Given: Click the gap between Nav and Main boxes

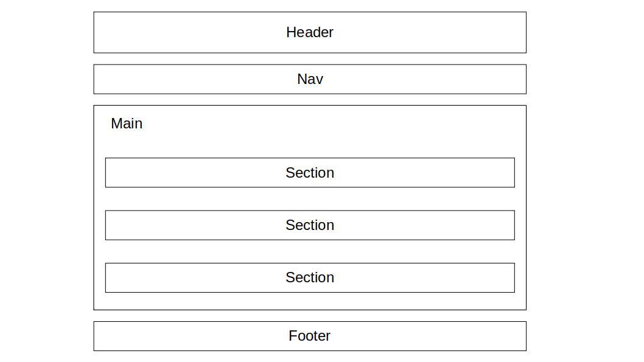Looking at the screenshot, I should [x=310, y=100].
